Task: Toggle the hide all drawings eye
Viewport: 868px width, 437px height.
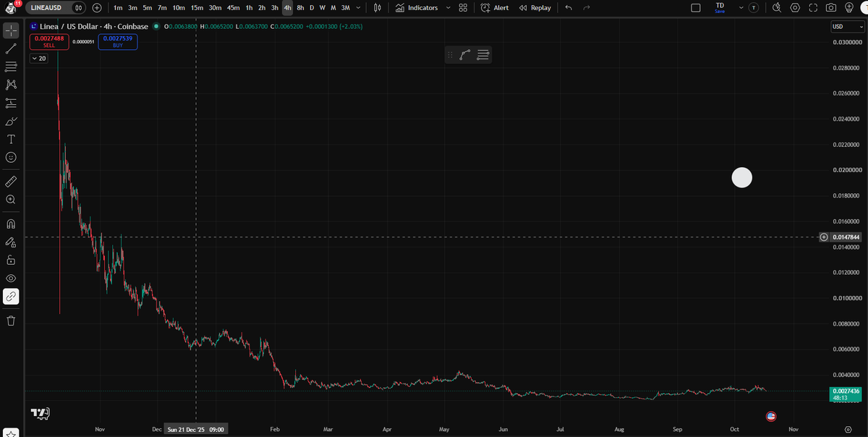Action: (11, 278)
